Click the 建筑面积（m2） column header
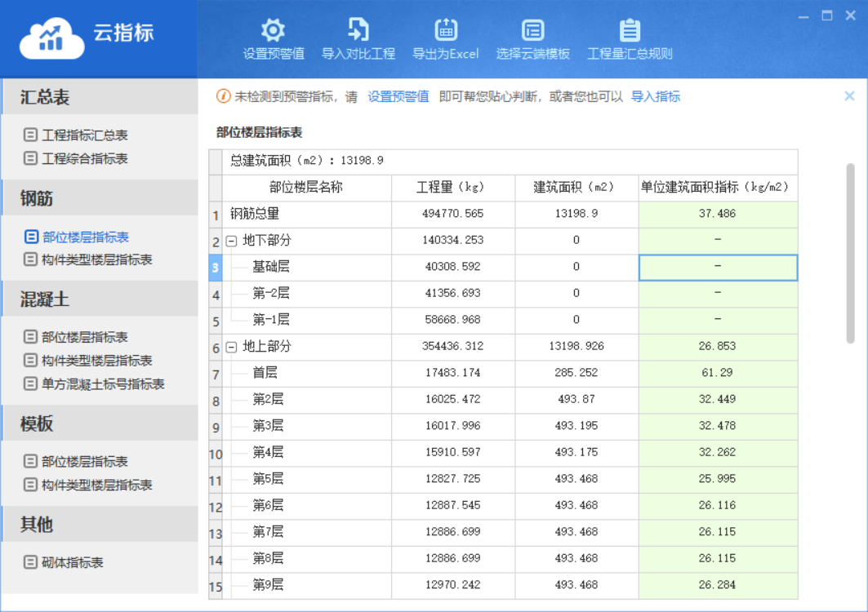Viewport: 868px width, 612px height. click(576, 188)
